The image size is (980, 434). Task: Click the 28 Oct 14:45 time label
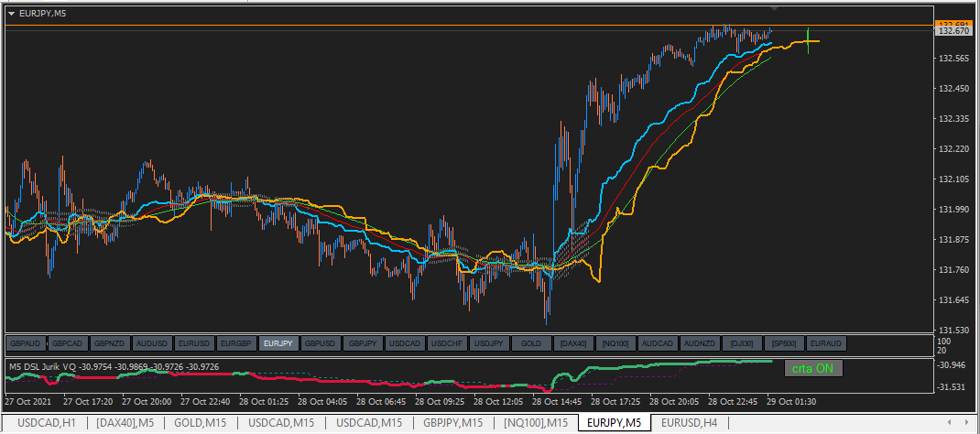coord(556,401)
